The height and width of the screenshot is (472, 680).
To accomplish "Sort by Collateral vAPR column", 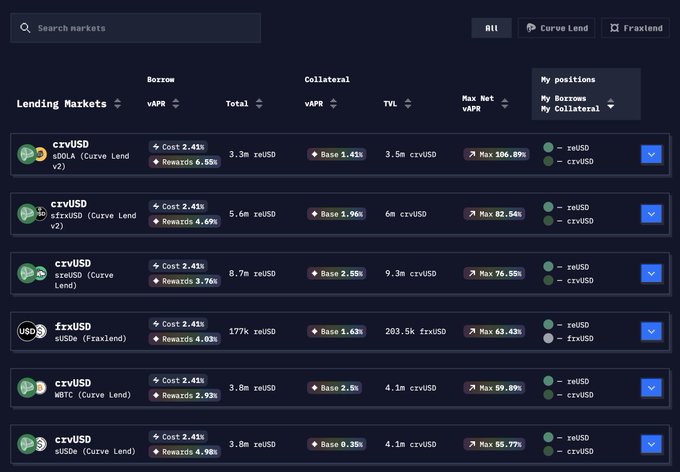I will click(x=333, y=104).
